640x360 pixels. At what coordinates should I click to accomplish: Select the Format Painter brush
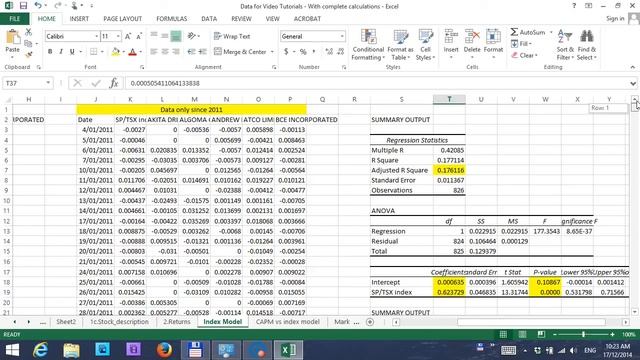point(28,54)
